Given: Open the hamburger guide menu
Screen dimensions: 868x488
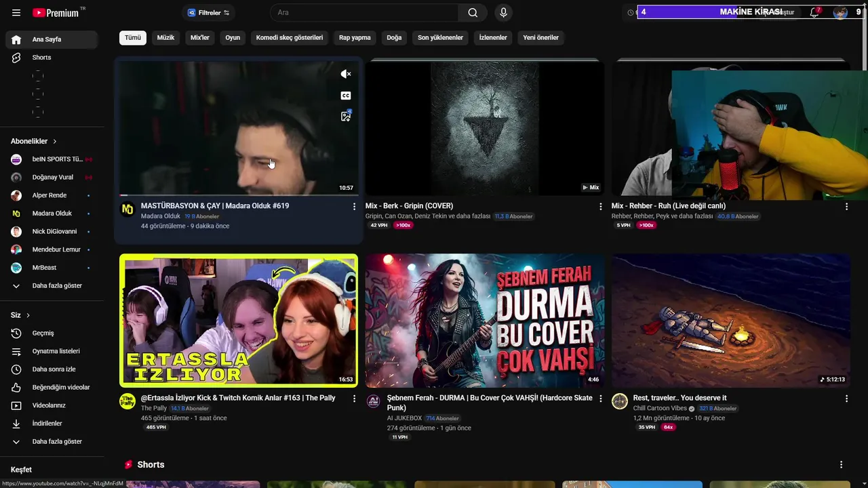Looking at the screenshot, I should point(16,13).
